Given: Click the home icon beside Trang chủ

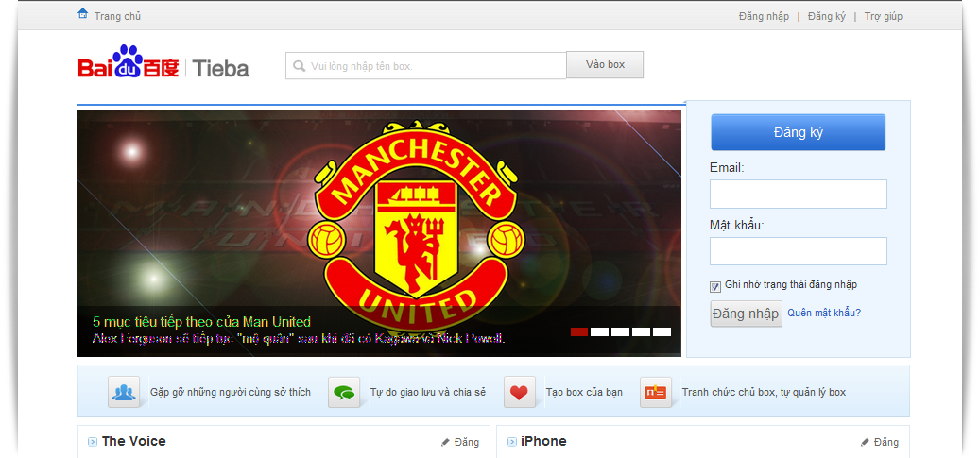Looking at the screenshot, I should point(82,13).
